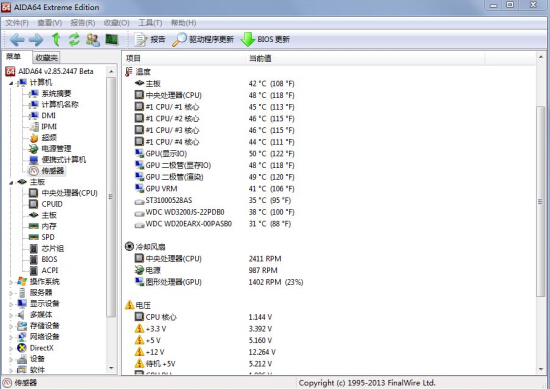Click the 便携式计算机 laptop icon
550x389 pixels.
[x=34, y=160]
